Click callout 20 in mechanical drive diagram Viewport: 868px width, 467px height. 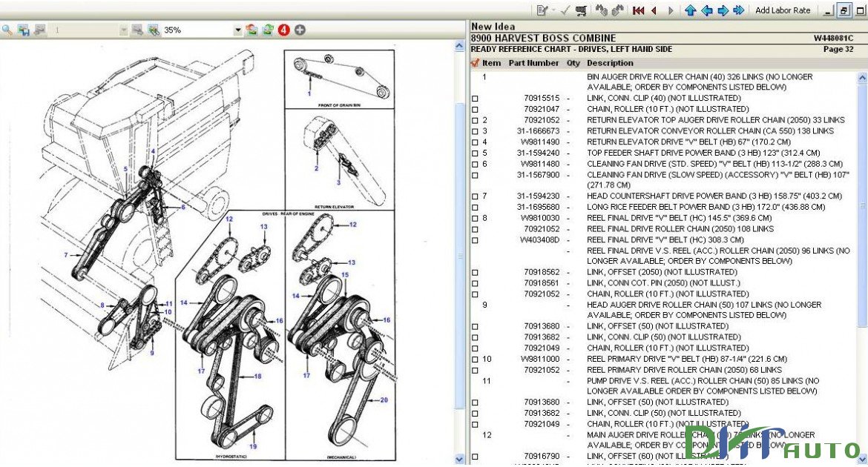(x=384, y=400)
